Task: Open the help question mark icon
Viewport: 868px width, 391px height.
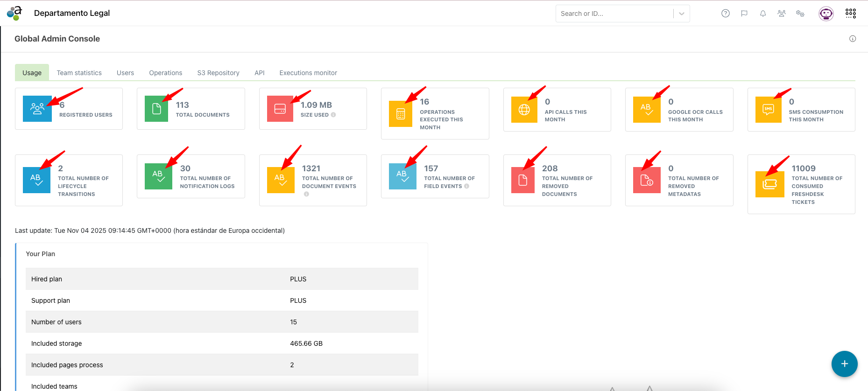Action: (726, 14)
